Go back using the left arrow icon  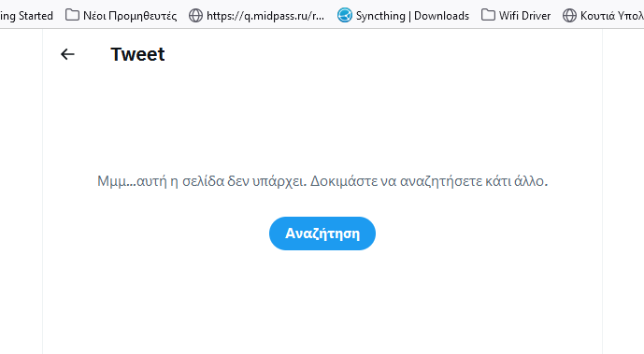click(67, 54)
